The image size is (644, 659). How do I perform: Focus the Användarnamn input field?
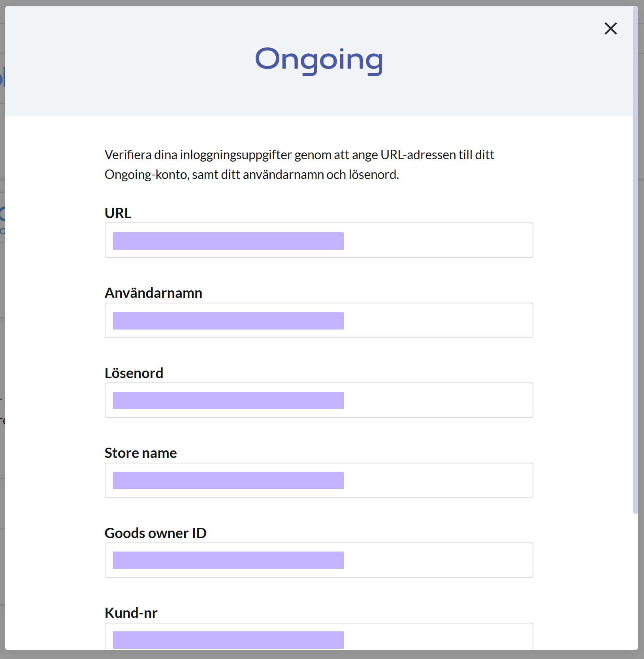point(319,320)
